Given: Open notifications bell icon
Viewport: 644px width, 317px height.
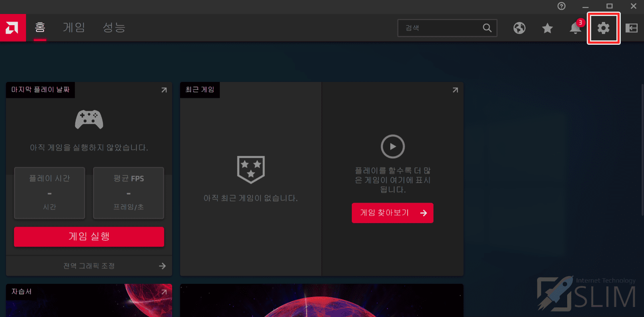Looking at the screenshot, I should tap(576, 28).
